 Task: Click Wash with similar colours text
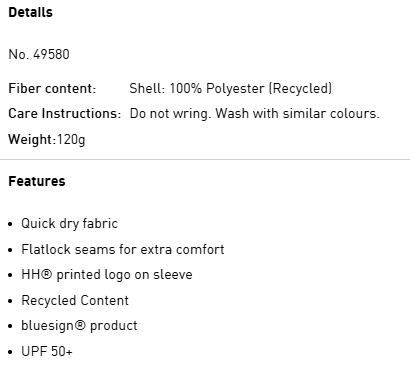click(297, 113)
